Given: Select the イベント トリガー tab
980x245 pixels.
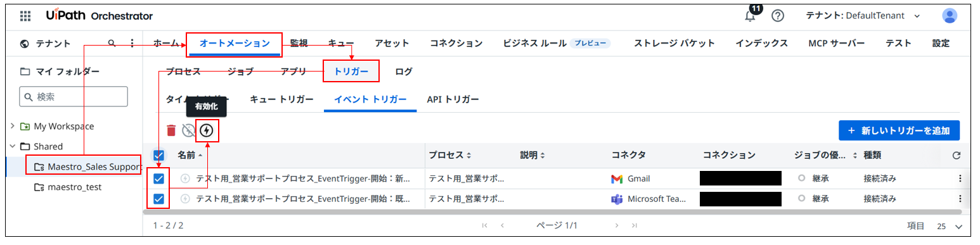Looking at the screenshot, I should pyautogui.click(x=370, y=99).
